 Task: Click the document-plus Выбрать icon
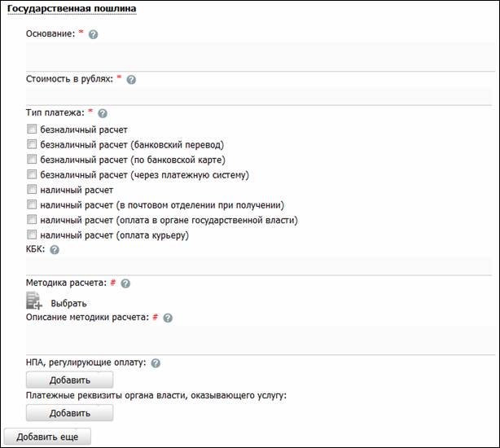click(x=34, y=301)
